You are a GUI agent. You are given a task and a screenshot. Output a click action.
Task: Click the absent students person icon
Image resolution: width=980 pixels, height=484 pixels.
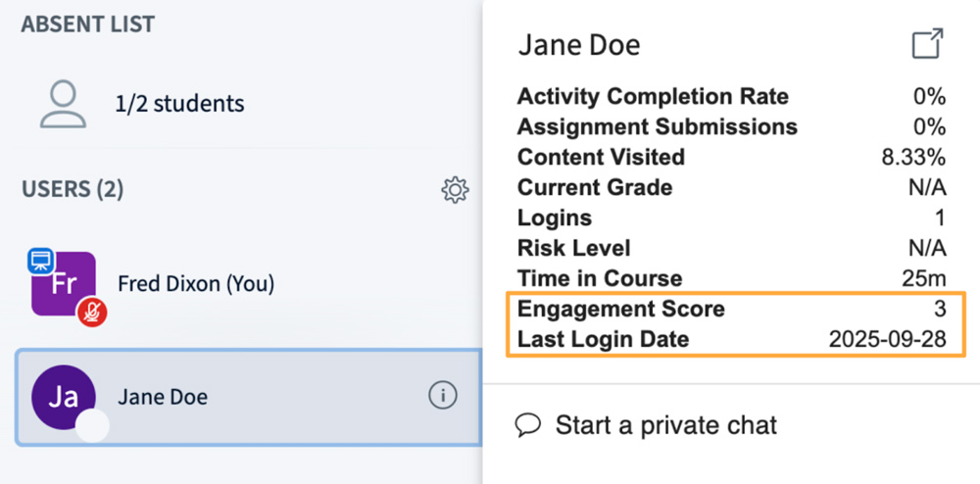point(62,104)
